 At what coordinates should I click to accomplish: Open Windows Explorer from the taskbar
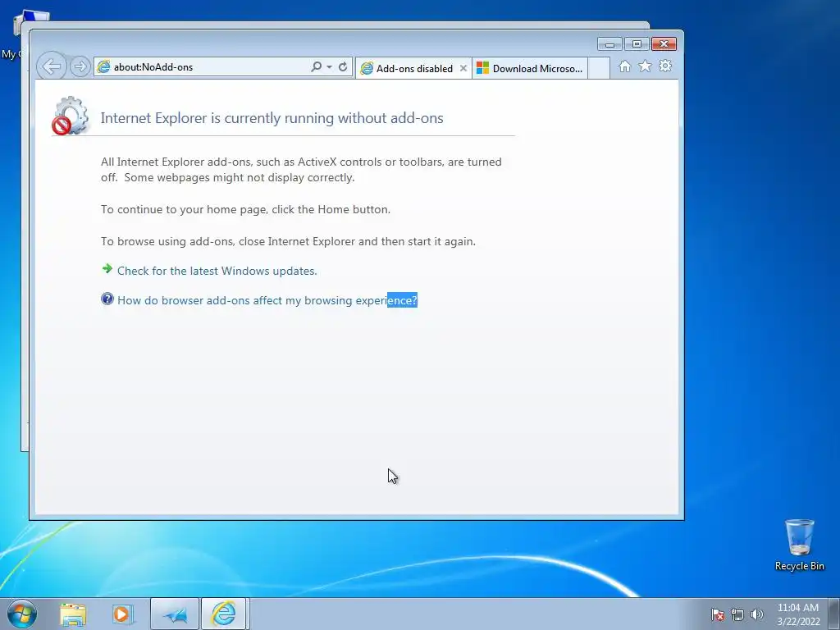[x=73, y=614]
